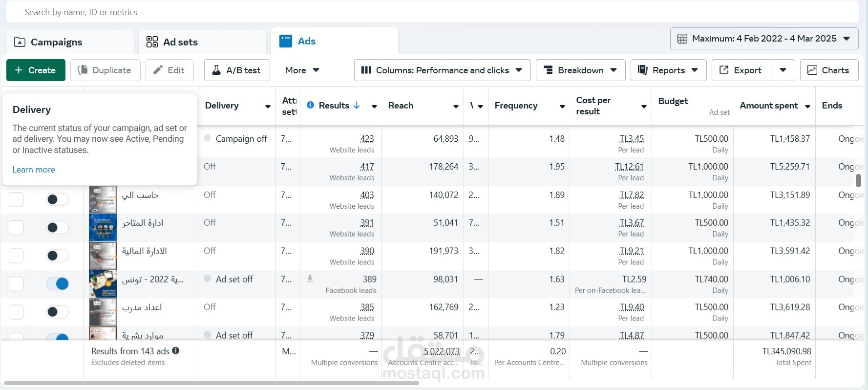Switch to the Campaigns tab

pos(56,42)
